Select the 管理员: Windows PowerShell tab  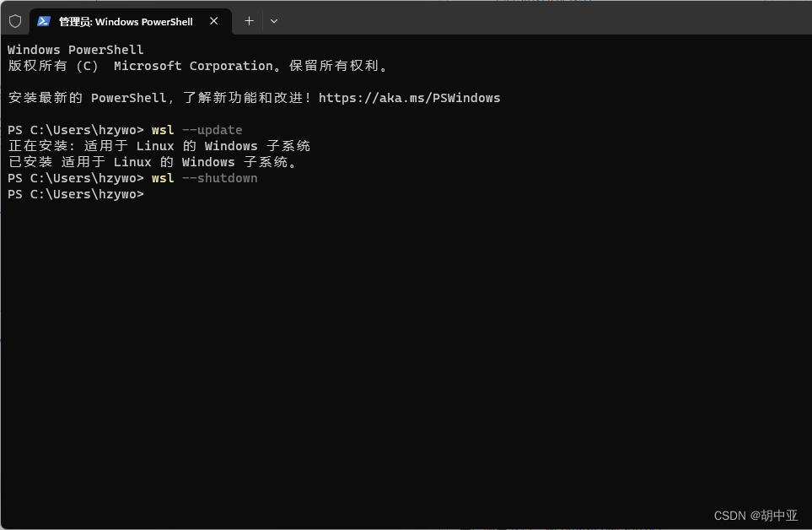(x=126, y=21)
